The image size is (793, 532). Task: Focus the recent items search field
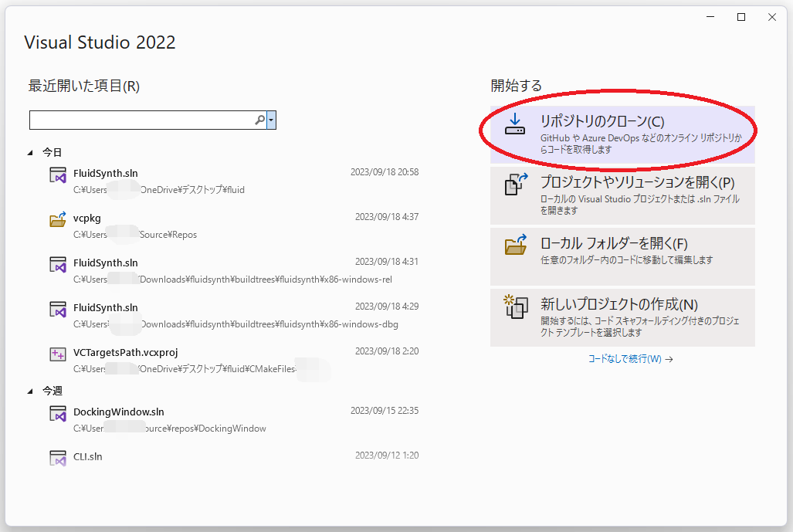point(142,120)
